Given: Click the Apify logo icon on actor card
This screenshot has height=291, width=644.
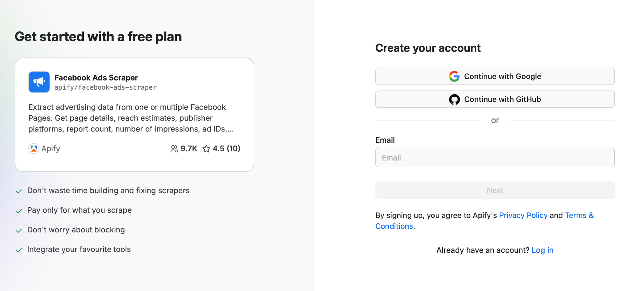Looking at the screenshot, I should [x=33, y=149].
